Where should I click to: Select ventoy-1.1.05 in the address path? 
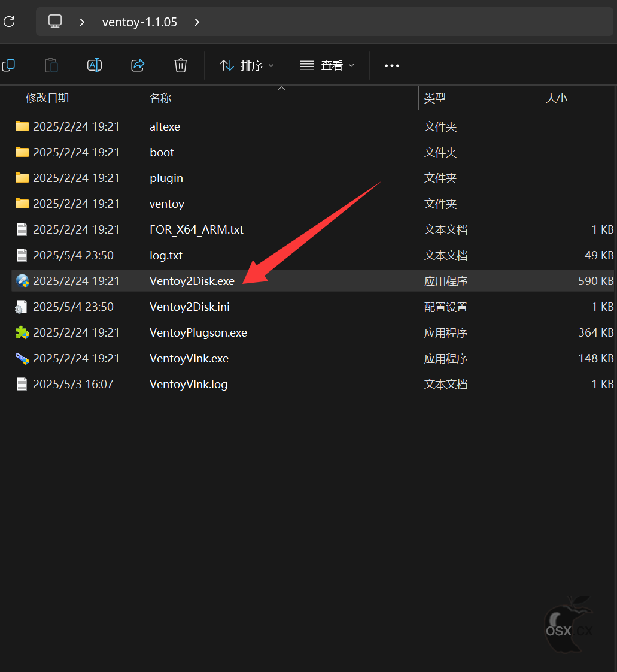pyautogui.click(x=139, y=22)
